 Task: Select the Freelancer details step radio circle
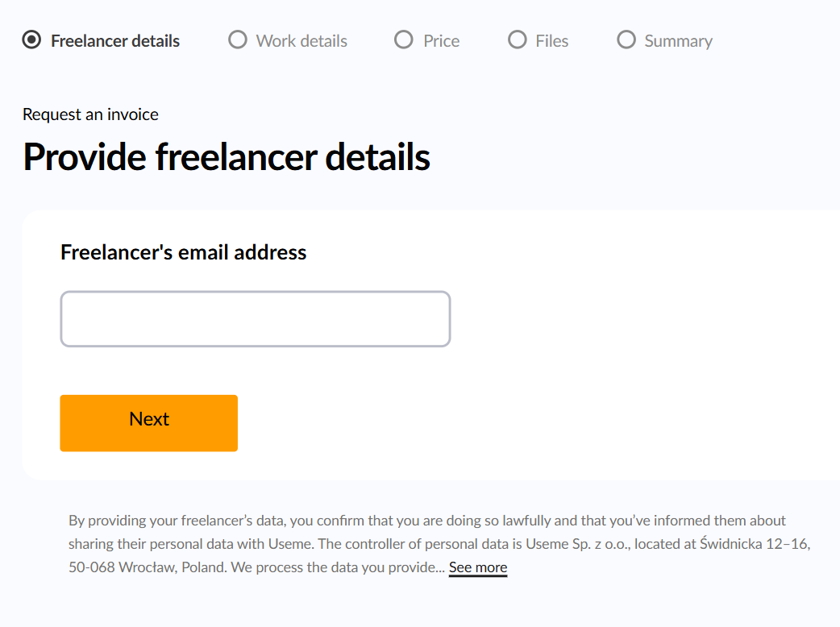(x=32, y=39)
